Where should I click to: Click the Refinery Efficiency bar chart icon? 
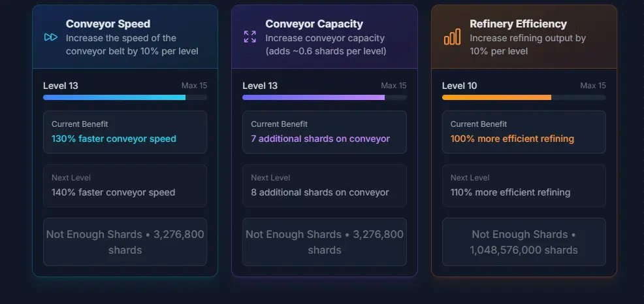(452, 37)
